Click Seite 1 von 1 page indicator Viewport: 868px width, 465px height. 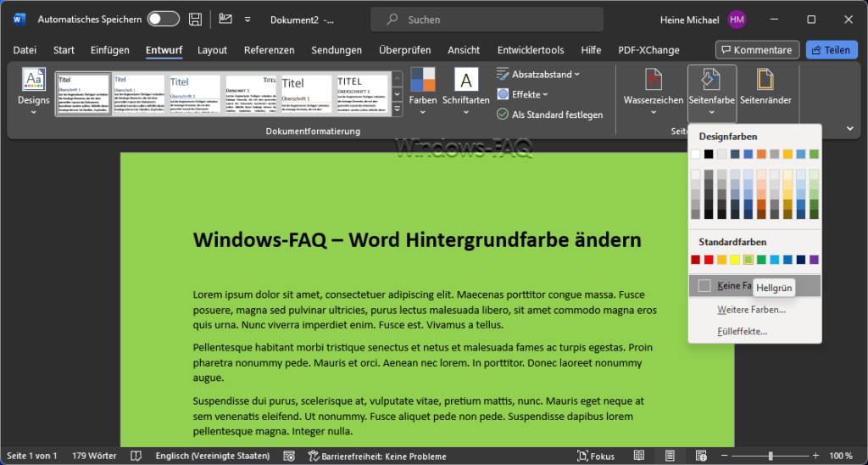(x=32, y=457)
